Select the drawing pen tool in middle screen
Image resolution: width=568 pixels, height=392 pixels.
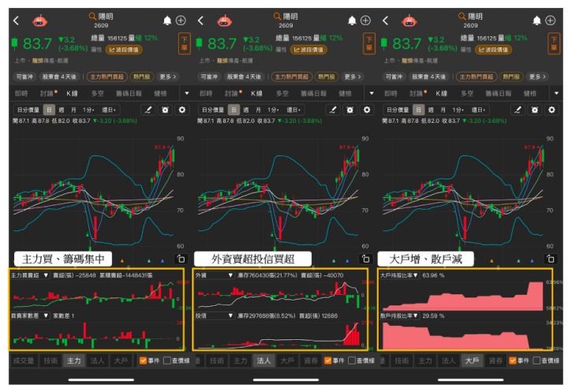click(x=333, y=110)
